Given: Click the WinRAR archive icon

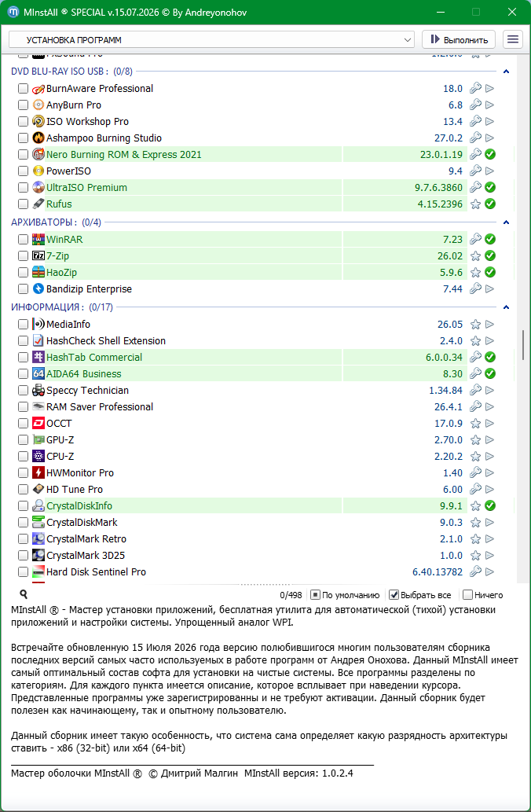Looking at the screenshot, I should [x=38, y=239].
